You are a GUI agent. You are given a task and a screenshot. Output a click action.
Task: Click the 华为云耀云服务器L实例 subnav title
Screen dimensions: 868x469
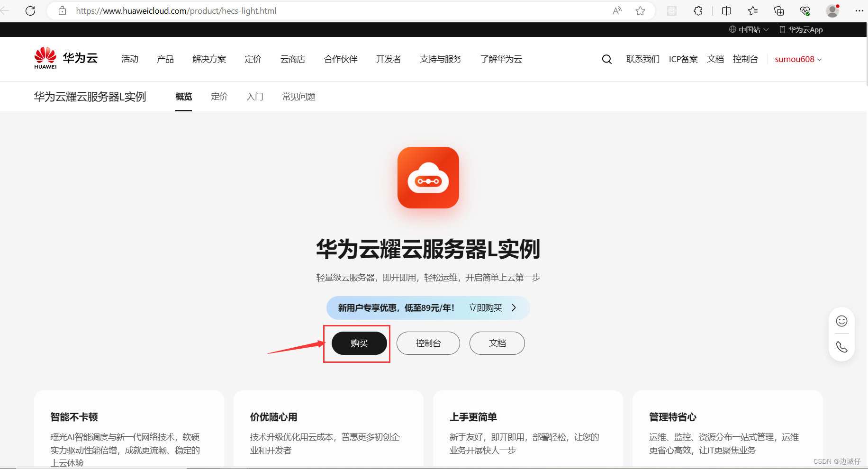(90, 97)
